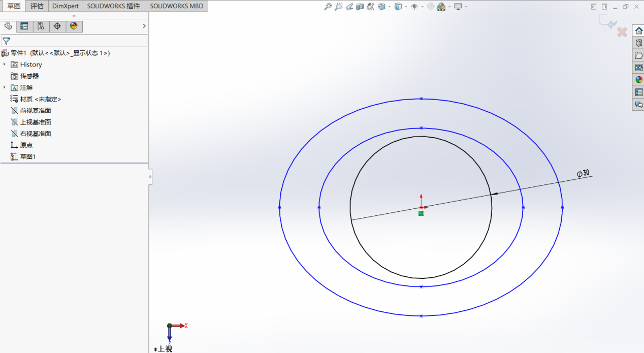Viewport: 644px width, 353px height.
Task: Open Design Library in the task pane
Action: (638, 43)
